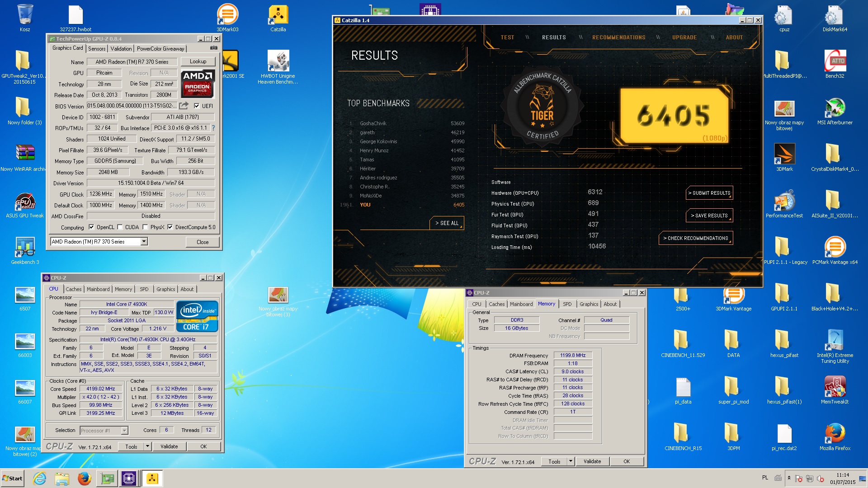
Task: Open the Bench32 ATTO icon
Action: click(x=835, y=64)
